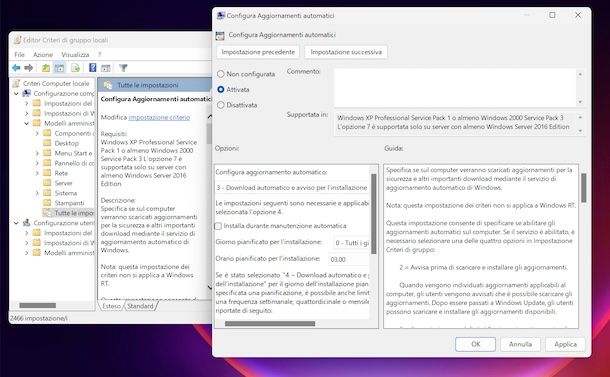The height and width of the screenshot is (377, 610).
Task: Toggle the Show/Hide console tree toolbar icon
Action: pyautogui.click(x=60, y=68)
